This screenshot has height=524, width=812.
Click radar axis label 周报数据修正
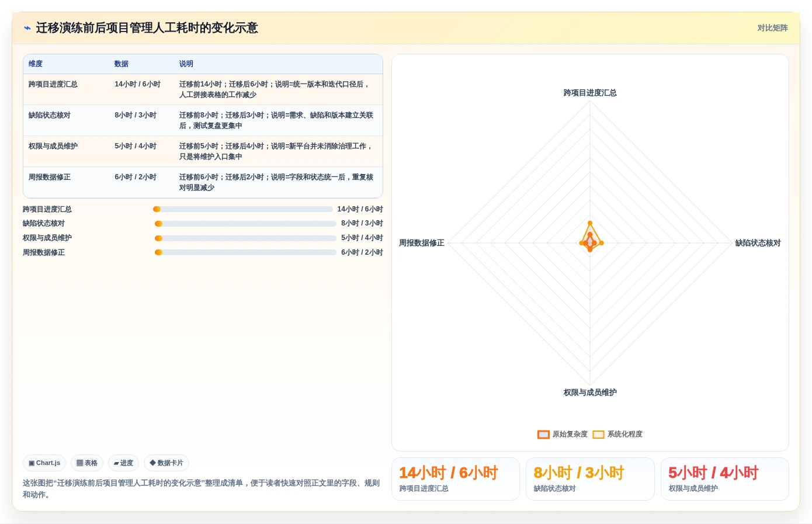[x=422, y=243]
